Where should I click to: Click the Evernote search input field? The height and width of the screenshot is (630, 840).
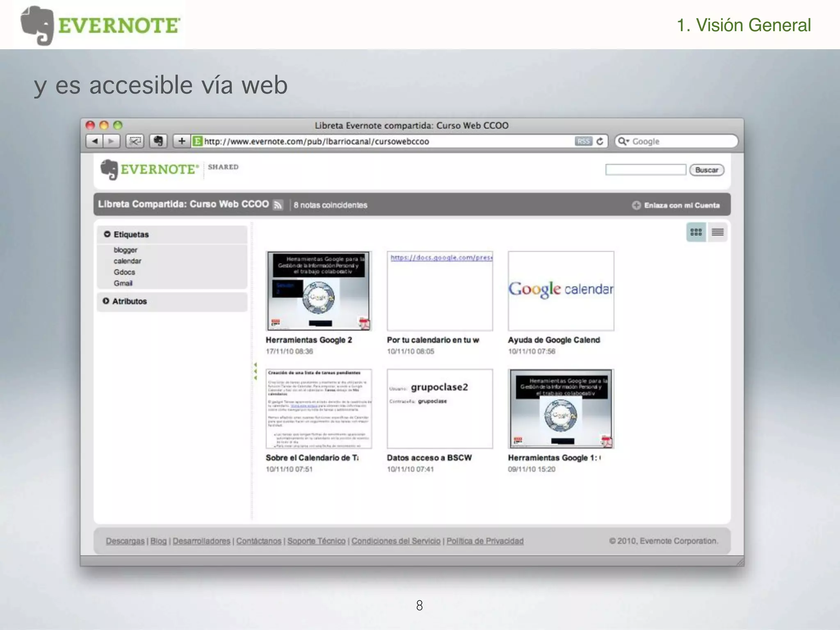click(645, 170)
